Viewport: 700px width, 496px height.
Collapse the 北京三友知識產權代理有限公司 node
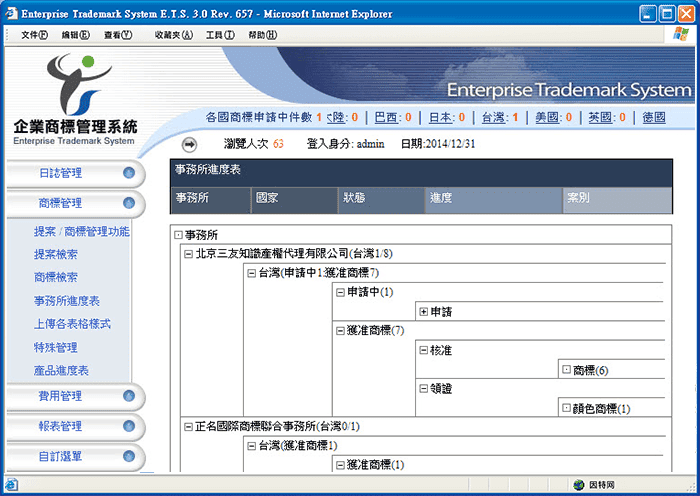point(188,254)
